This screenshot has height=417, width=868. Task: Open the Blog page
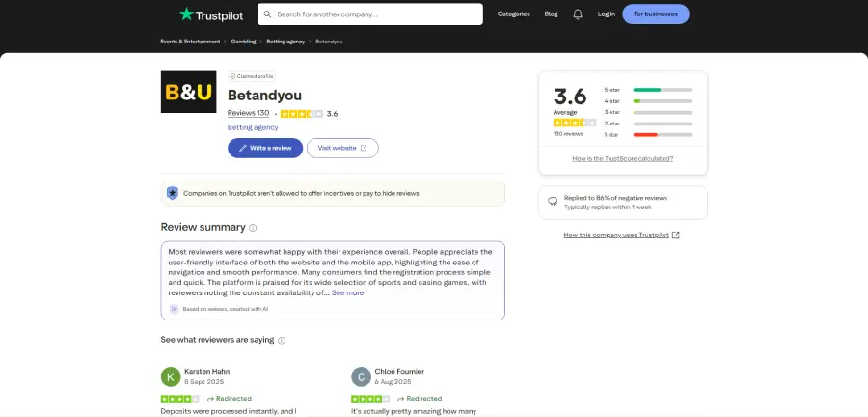click(x=551, y=14)
